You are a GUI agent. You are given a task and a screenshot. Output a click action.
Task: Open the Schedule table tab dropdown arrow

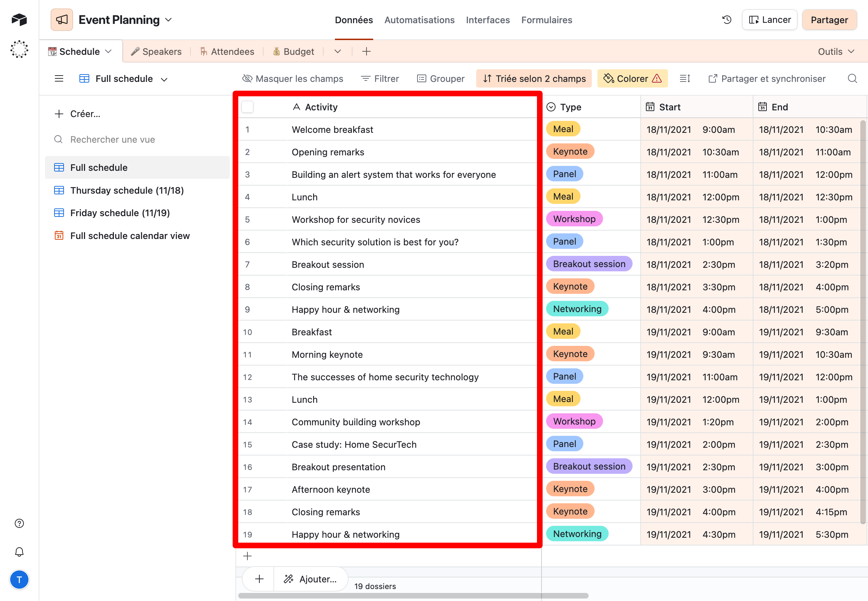[108, 52]
